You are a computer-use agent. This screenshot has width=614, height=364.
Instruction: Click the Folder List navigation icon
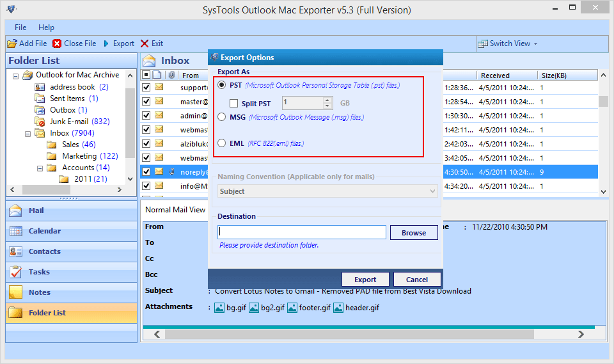pos(15,312)
